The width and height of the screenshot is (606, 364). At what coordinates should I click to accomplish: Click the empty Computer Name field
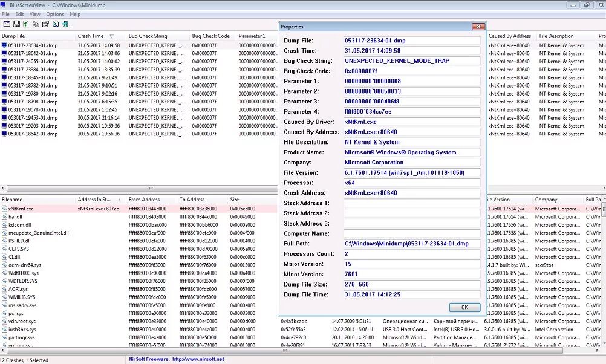(412, 233)
